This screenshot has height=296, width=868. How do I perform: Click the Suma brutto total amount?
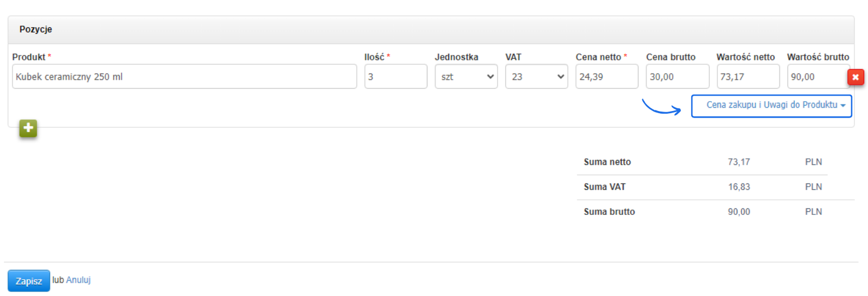click(739, 212)
